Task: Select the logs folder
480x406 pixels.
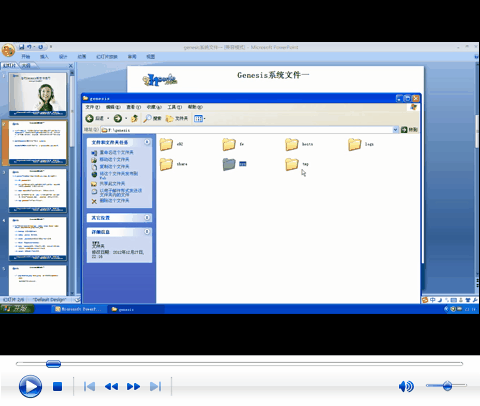Action: click(x=361, y=144)
